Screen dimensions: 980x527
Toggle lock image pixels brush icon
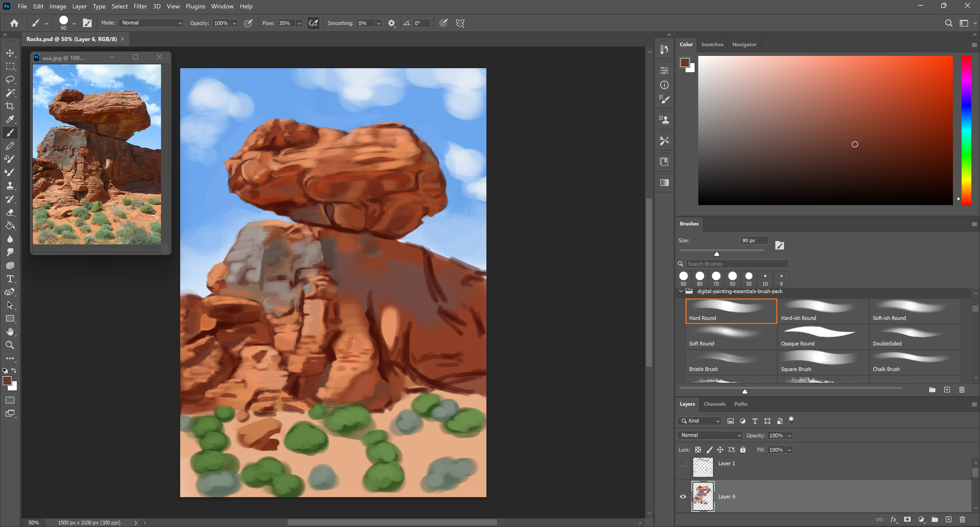pyautogui.click(x=709, y=450)
